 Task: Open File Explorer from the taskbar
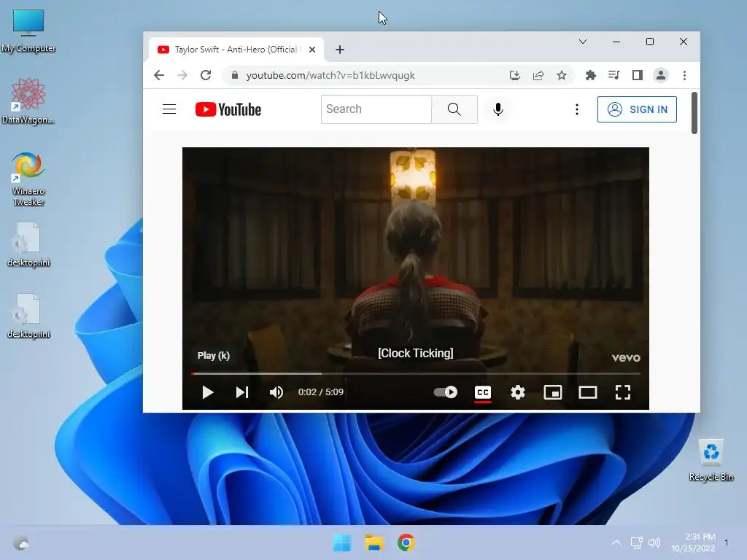click(374, 542)
